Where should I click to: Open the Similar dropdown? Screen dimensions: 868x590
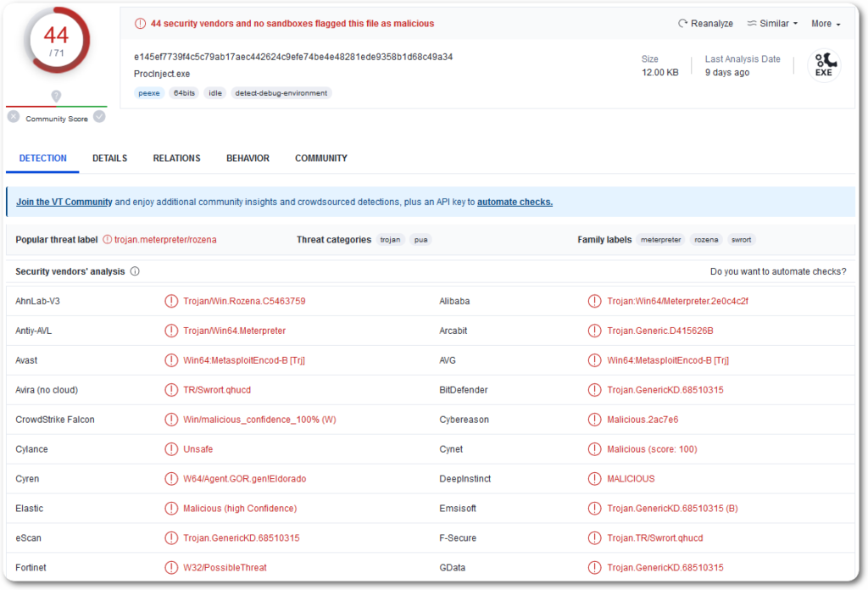[x=773, y=24]
